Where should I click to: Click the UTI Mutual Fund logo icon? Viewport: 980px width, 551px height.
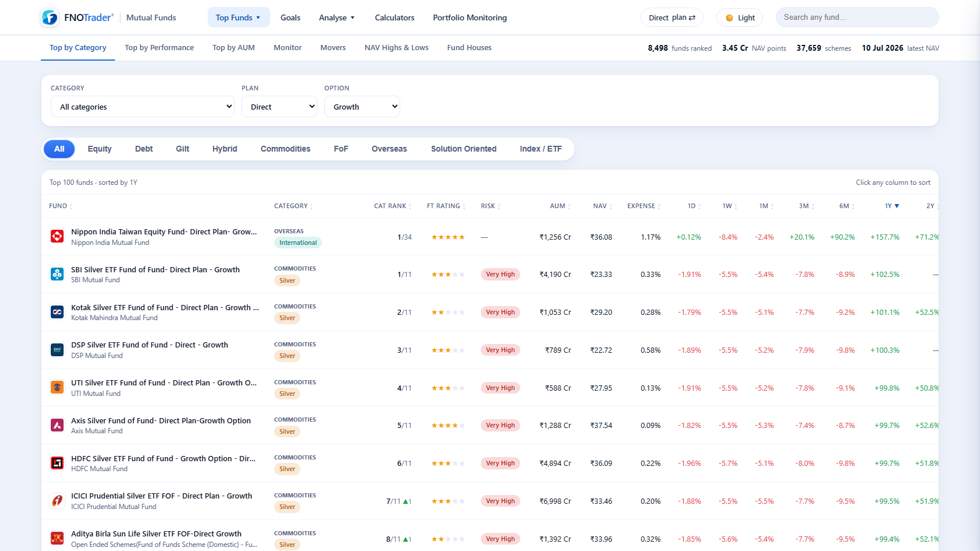pos(57,387)
